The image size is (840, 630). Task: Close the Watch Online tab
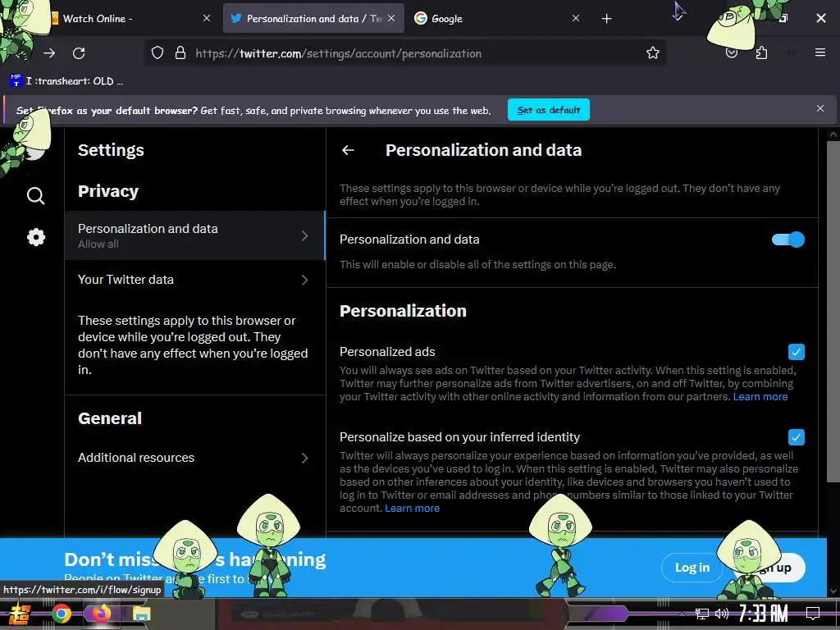pos(207,18)
